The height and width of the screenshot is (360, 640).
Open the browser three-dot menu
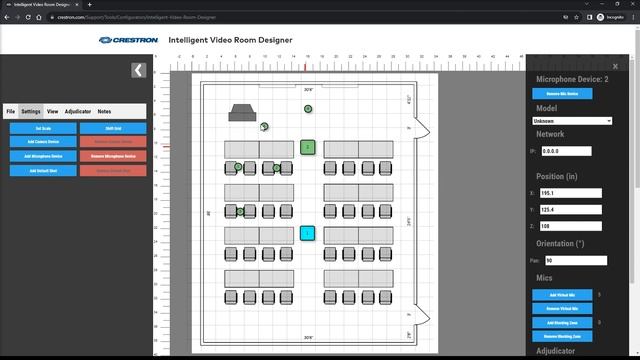click(633, 17)
